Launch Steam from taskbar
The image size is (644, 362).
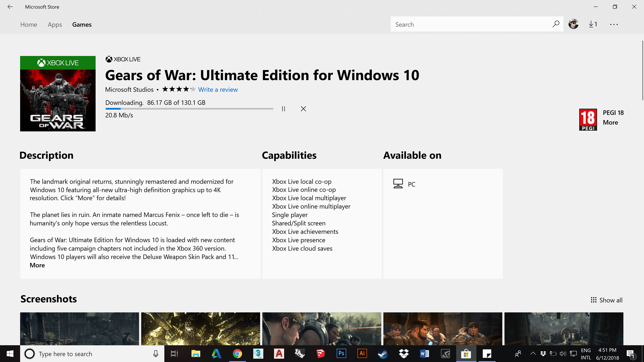383,354
